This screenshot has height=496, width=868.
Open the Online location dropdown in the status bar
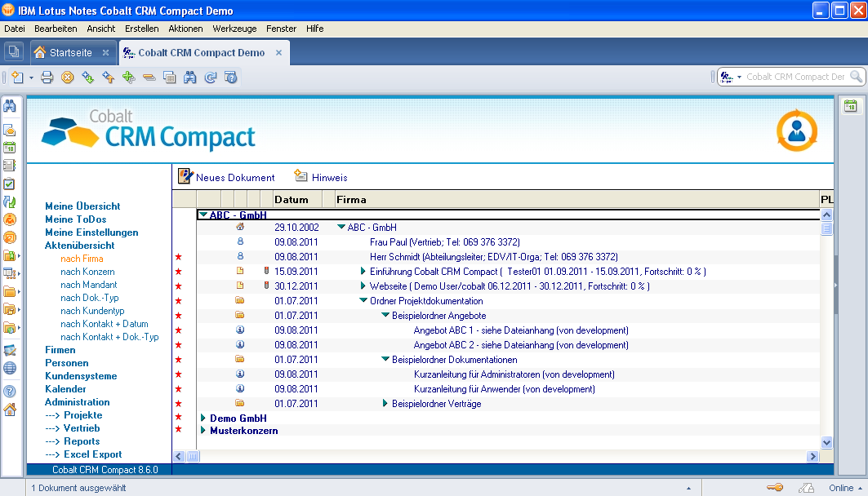click(x=845, y=488)
